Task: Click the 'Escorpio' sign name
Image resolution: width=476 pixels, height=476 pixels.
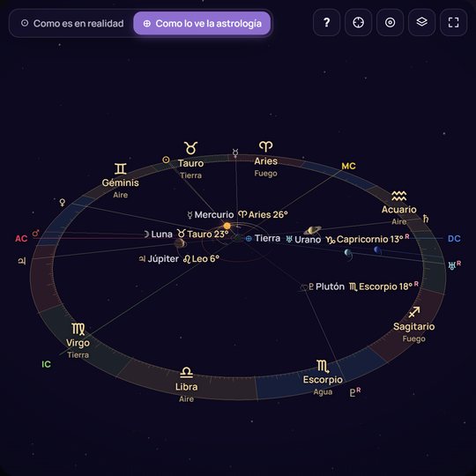Action: tap(323, 380)
